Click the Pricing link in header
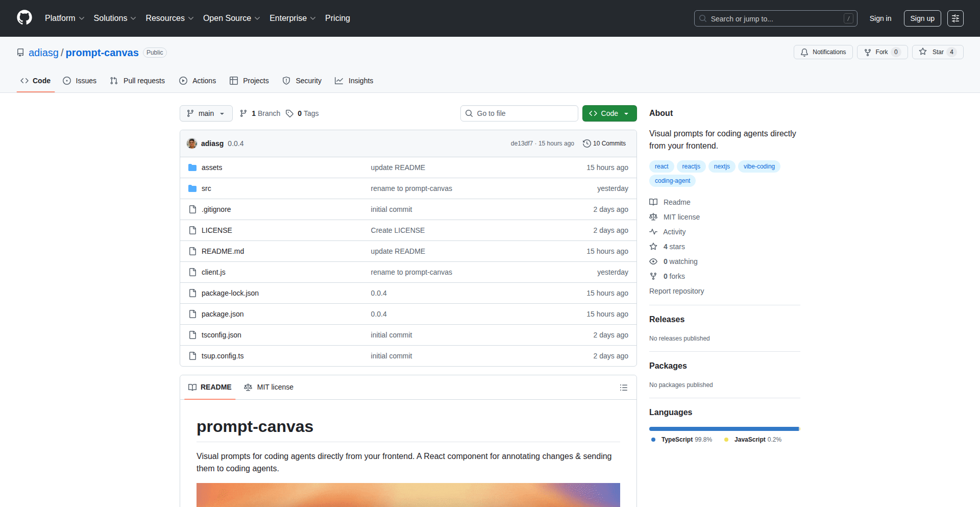 pos(337,18)
